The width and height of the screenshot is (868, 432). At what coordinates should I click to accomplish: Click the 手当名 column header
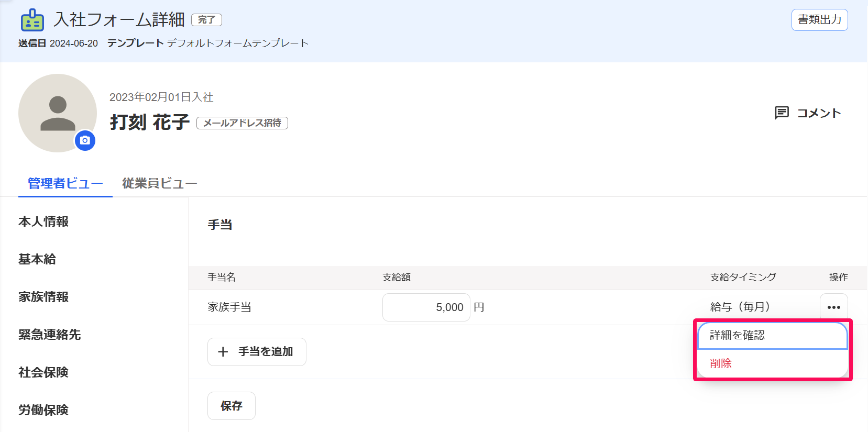point(222,278)
